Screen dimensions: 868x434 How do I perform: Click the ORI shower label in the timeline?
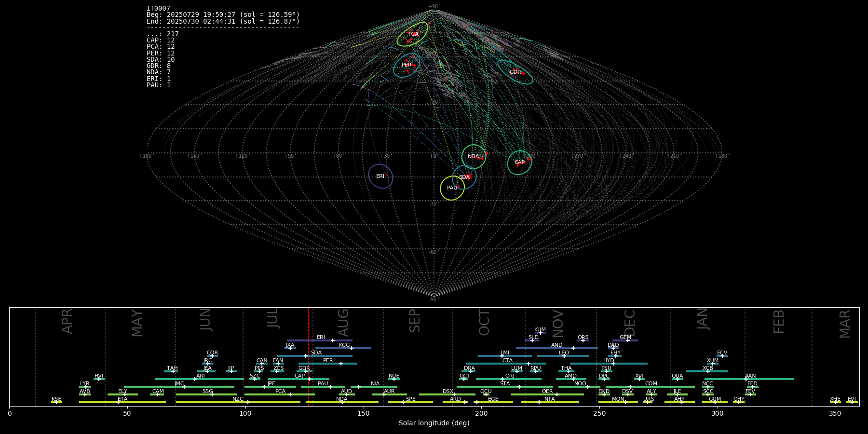pyautogui.click(x=510, y=376)
